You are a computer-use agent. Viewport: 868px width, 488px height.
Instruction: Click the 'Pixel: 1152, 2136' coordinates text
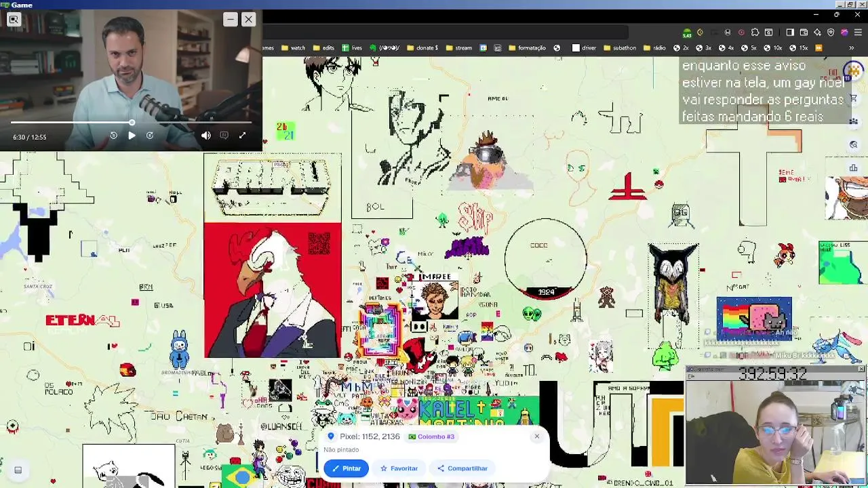click(370, 436)
